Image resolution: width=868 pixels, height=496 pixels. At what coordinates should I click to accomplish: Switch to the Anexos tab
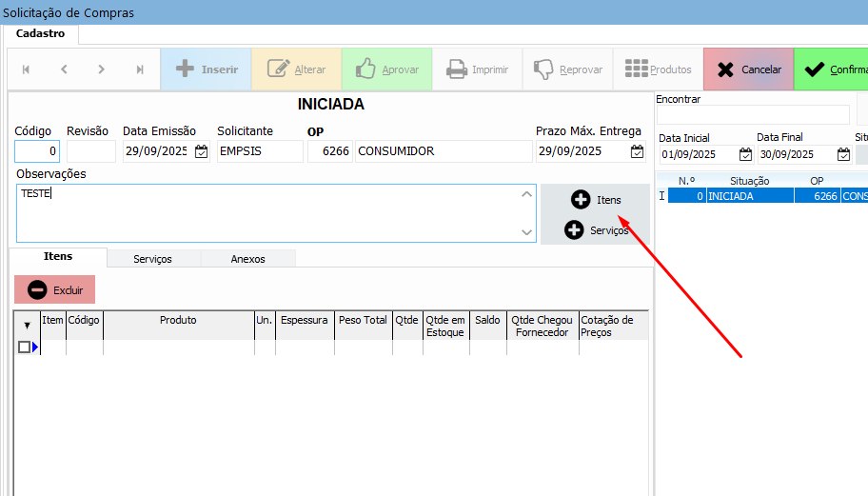[247, 258]
